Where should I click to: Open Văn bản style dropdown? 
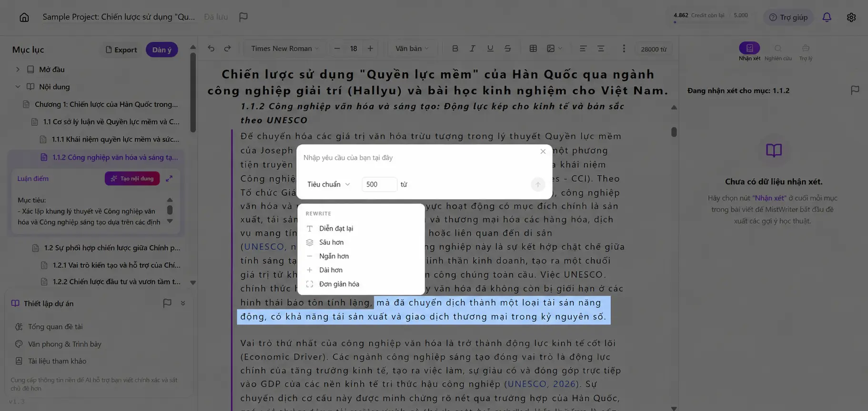pos(412,49)
